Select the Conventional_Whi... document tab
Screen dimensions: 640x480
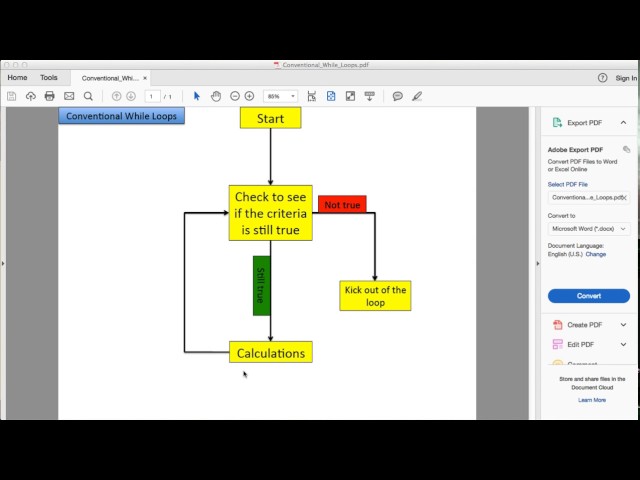[x=110, y=78]
